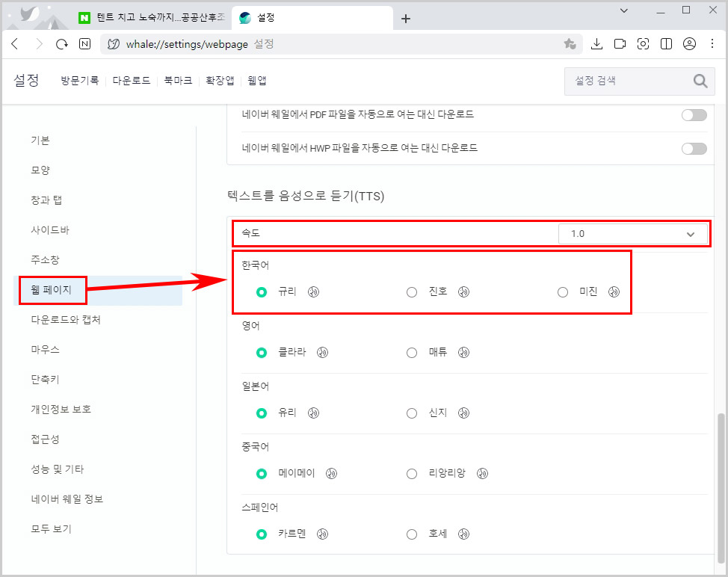This screenshot has width=728, height=577.
Task: Play preview of Korean voice 규리
Action: 313,292
